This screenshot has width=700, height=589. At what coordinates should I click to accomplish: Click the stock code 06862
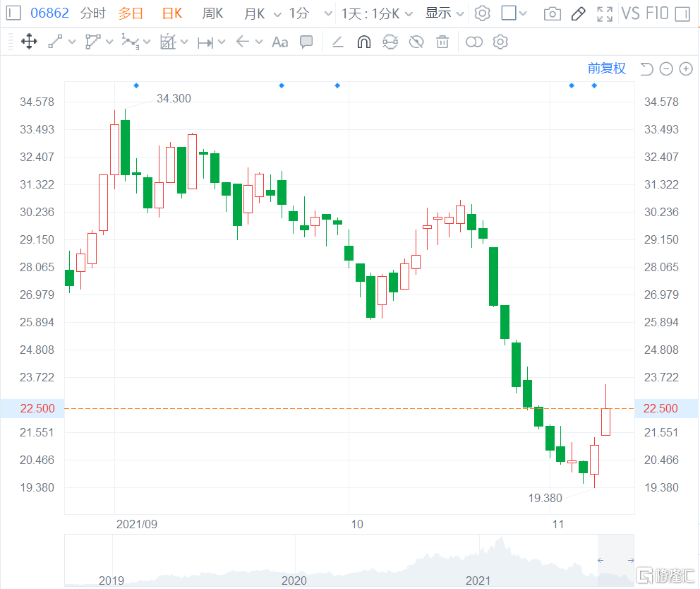(x=49, y=13)
